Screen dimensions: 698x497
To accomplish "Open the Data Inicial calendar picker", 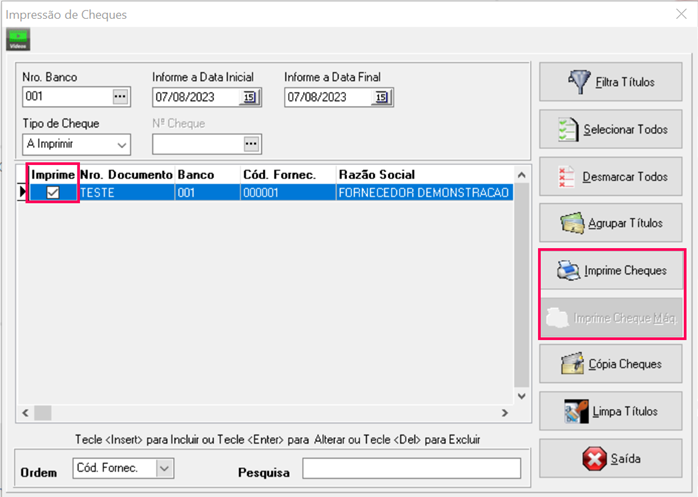I will click(x=249, y=97).
